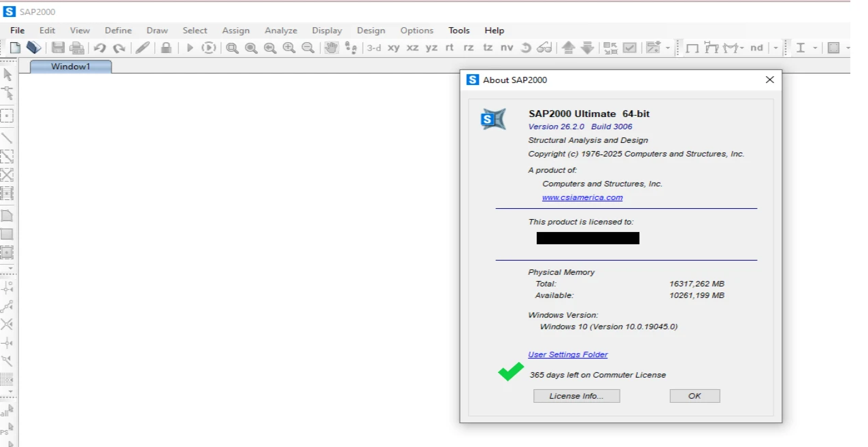Expand the I-section shape dropdown

pyautogui.click(x=815, y=48)
